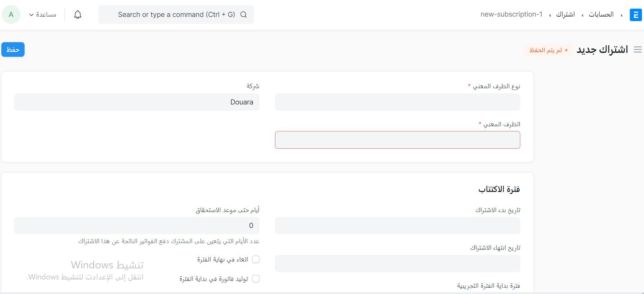Click فترة الاكتتاب section heading
This screenshot has width=644, height=294.
click(x=499, y=189)
